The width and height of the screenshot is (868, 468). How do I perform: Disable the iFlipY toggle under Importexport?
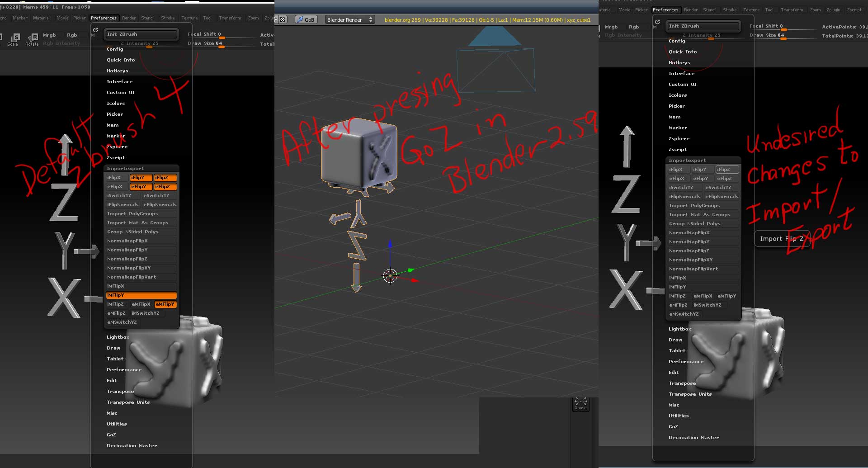tap(140, 178)
